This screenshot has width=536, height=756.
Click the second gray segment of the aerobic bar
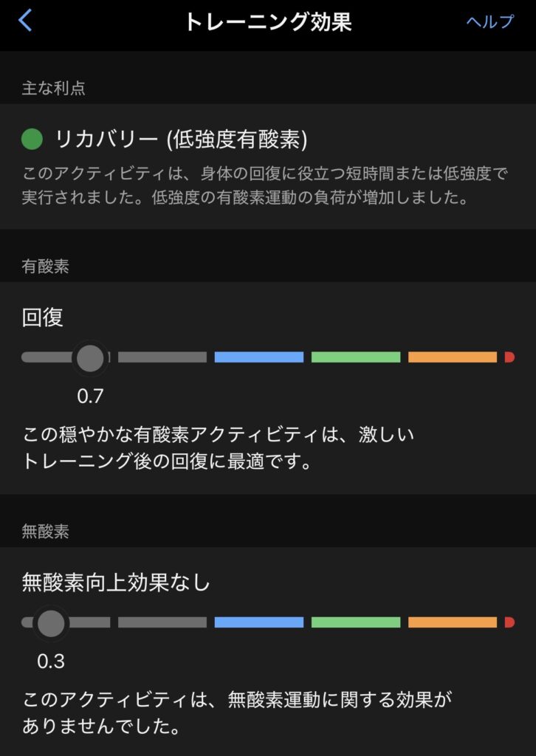[x=162, y=357]
